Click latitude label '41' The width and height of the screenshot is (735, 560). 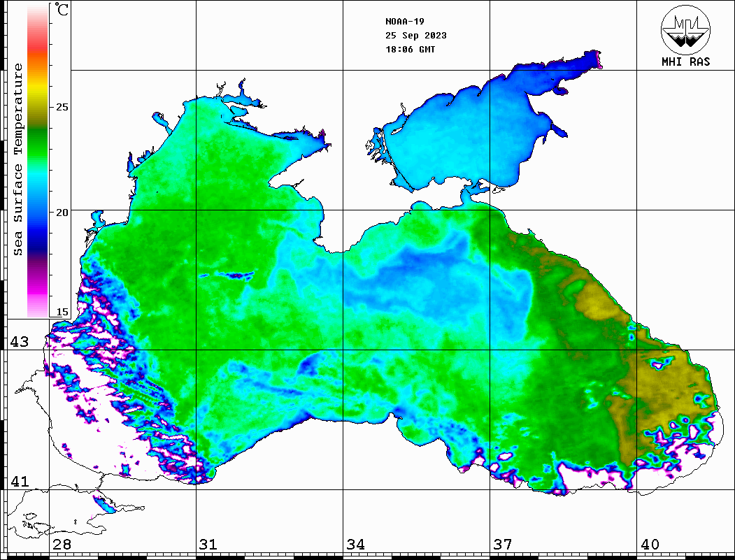[20, 481]
